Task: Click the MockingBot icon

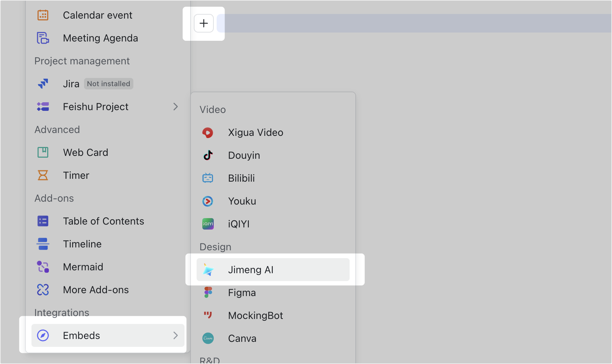Action: coord(208,315)
